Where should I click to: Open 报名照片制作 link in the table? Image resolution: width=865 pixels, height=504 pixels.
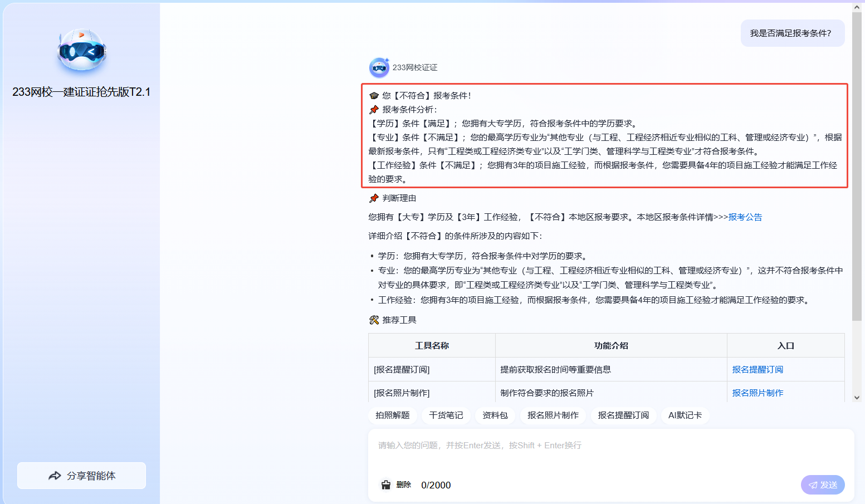point(758,393)
